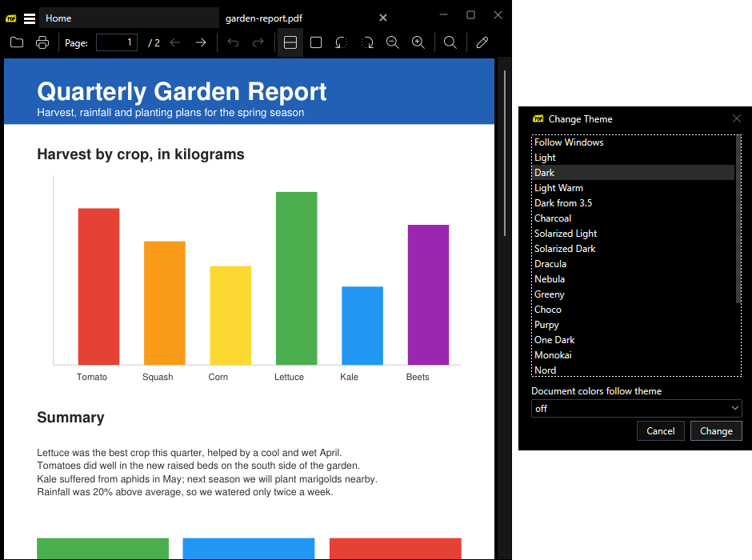Click the Page number input field

pos(117,42)
